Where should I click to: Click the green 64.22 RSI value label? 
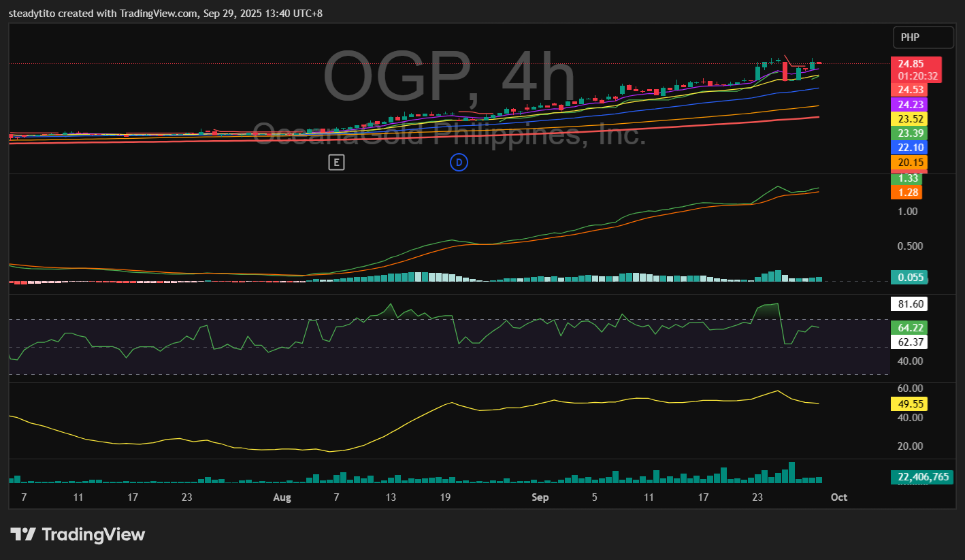[909, 327]
